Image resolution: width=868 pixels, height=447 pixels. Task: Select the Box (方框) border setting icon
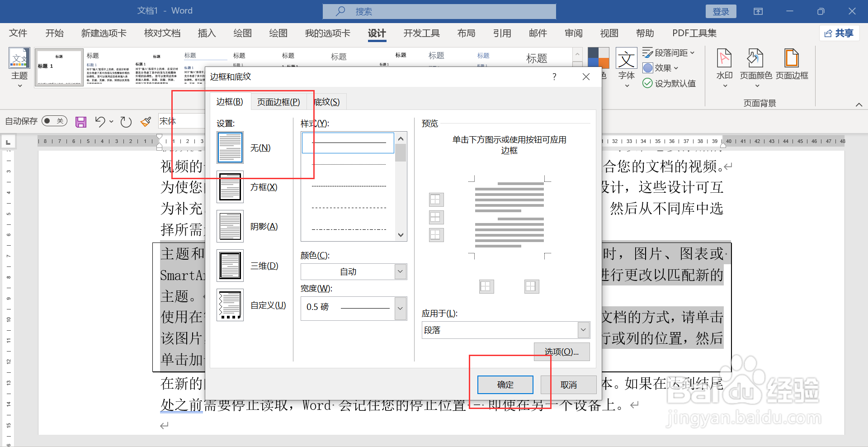230,187
